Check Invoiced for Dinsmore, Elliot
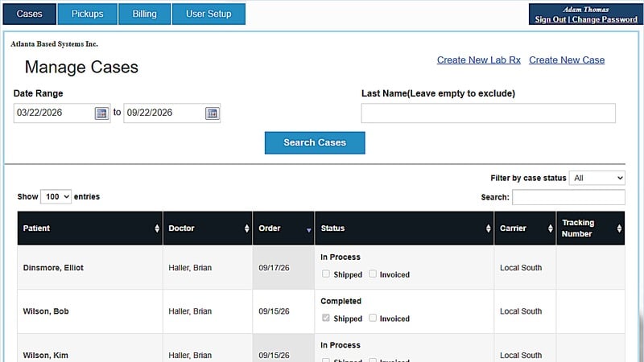Image resolution: width=644 pixels, height=362 pixels. coord(373,274)
